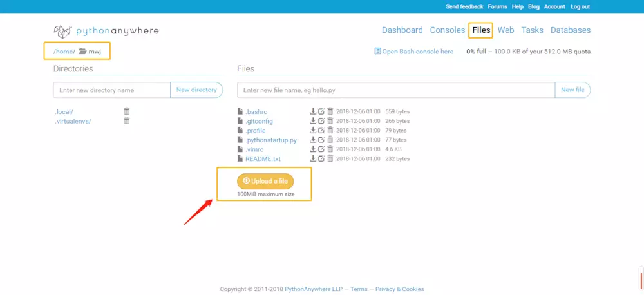
Task: Open the Account page
Action: pos(554,6)
